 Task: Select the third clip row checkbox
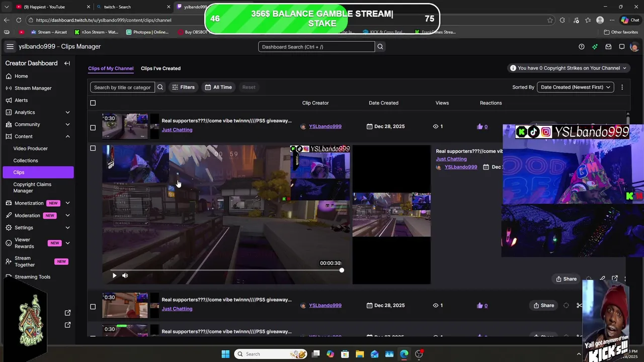pyautogui.click(x=93, y=307)
